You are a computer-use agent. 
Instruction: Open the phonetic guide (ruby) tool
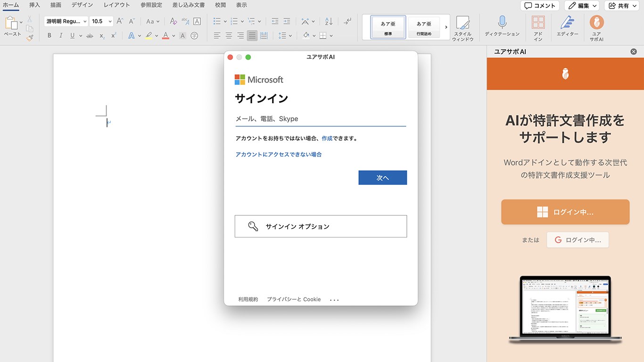[x=185, y=21]
